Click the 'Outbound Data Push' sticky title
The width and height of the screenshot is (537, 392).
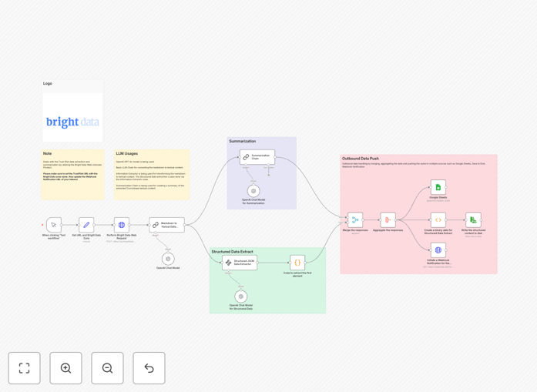tap(361, 159)
